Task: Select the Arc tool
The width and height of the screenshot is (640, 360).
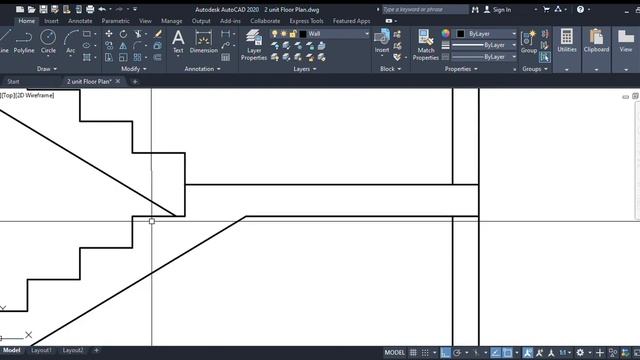Action: coord(71,42)
